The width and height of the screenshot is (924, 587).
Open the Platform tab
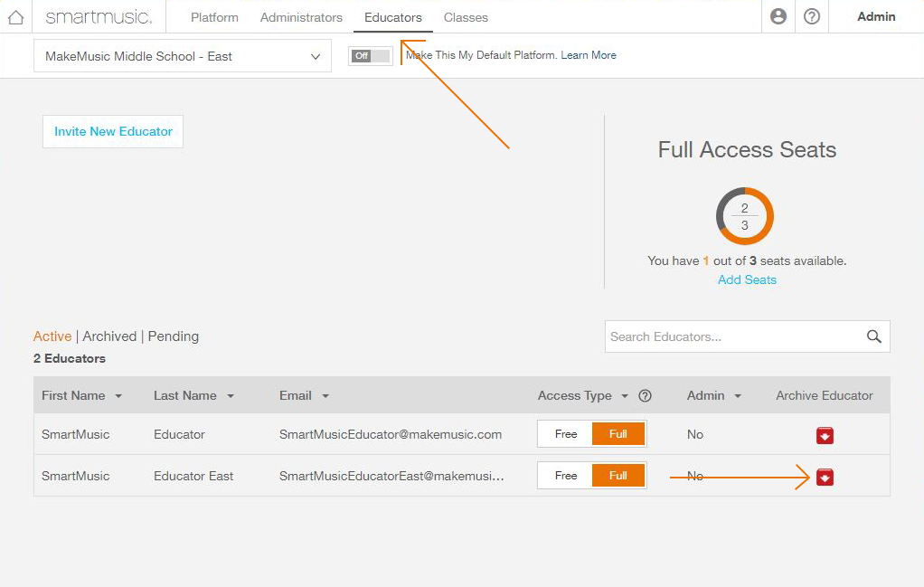pyautogui.click(x=214, y=18)
